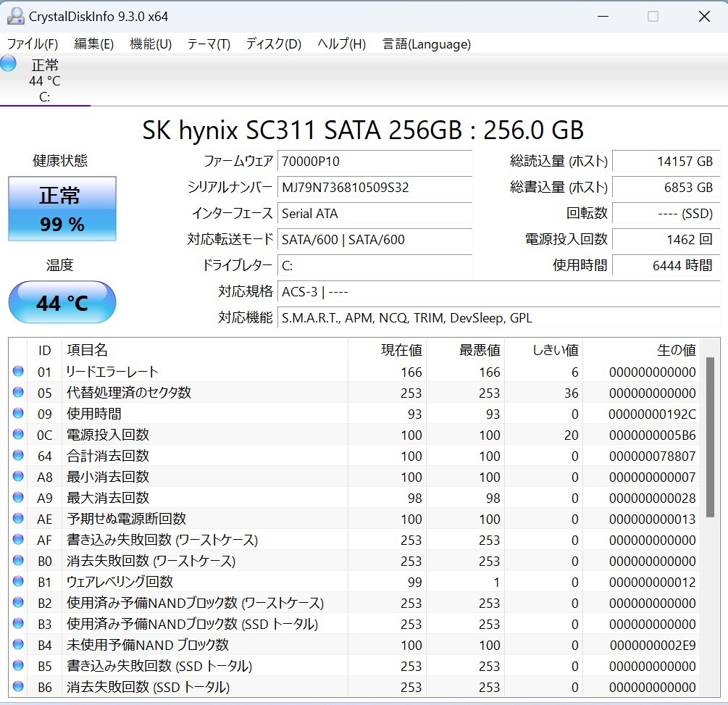Click status orb for row 01 リードエラーレート
Screen dimensions: 728x705
point(18,371)
